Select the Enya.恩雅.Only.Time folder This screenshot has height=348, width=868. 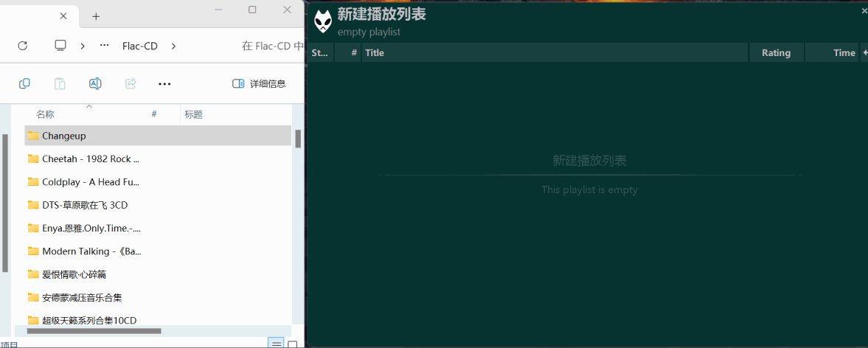coord(158,228)
